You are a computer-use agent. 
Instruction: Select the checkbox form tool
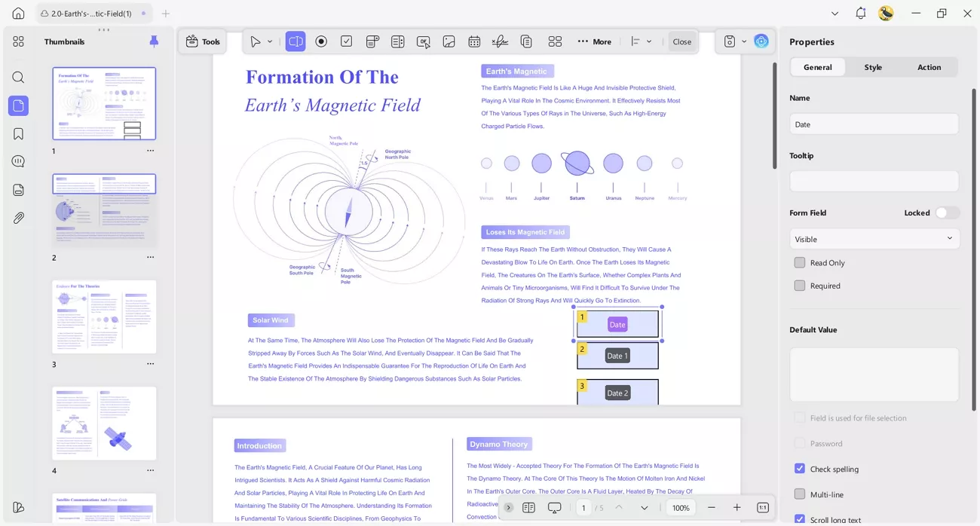click(x=346, y=41)
